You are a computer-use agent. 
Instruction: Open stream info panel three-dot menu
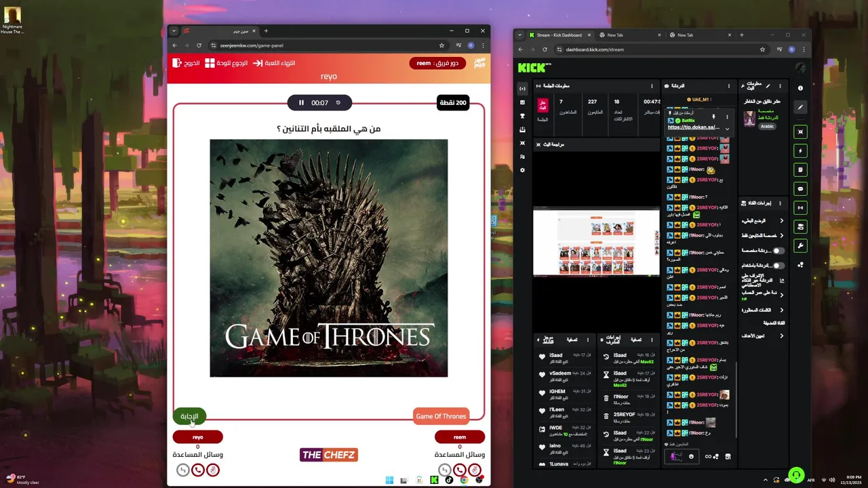tap(780, 86)
